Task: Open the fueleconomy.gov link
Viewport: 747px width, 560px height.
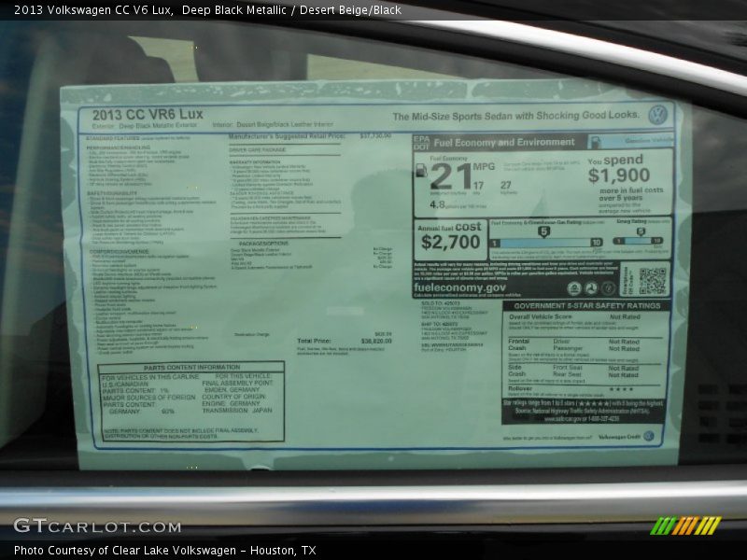Action: [x=459, y=287]
